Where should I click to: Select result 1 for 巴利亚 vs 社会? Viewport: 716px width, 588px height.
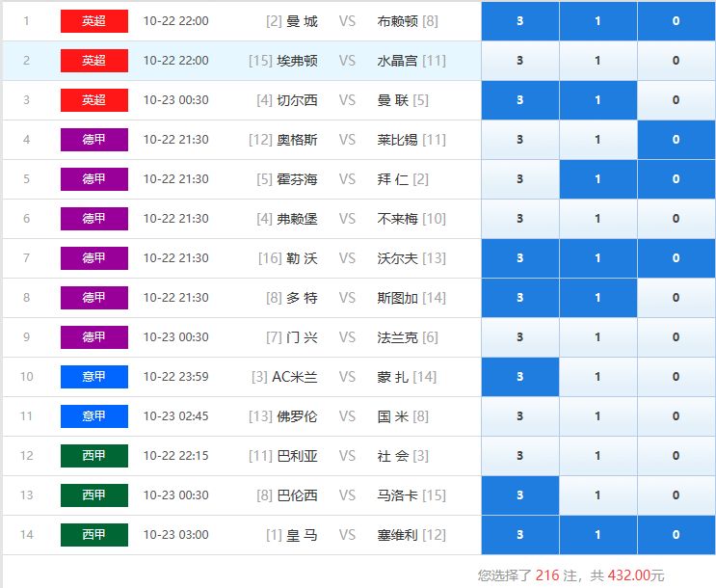click(598, 456)
